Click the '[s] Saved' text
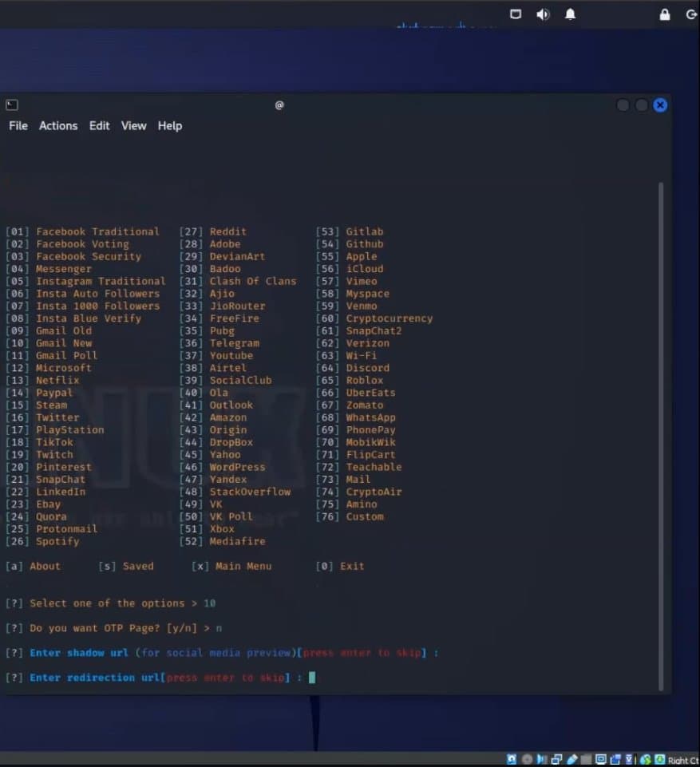This screenshot has height=767, width=700. (126, 566)
